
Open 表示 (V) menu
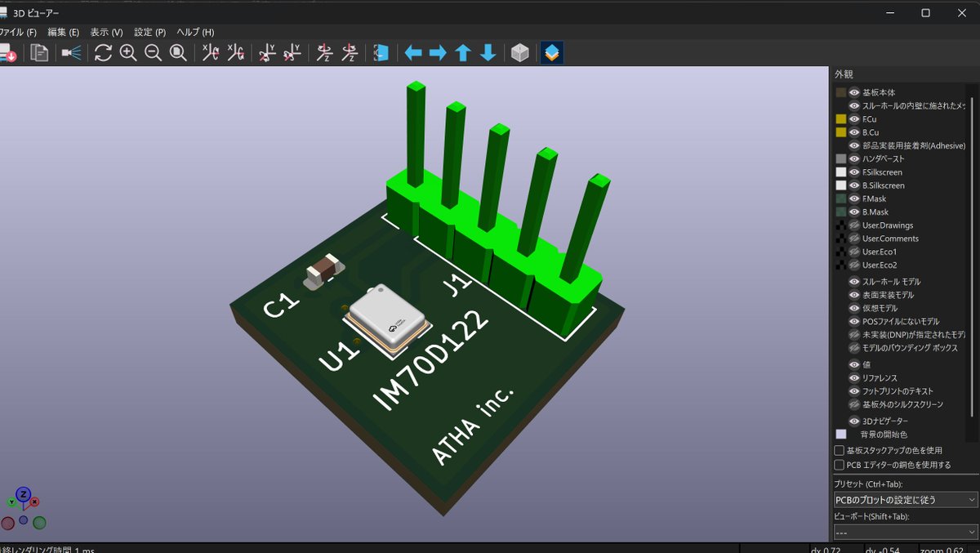106,32
